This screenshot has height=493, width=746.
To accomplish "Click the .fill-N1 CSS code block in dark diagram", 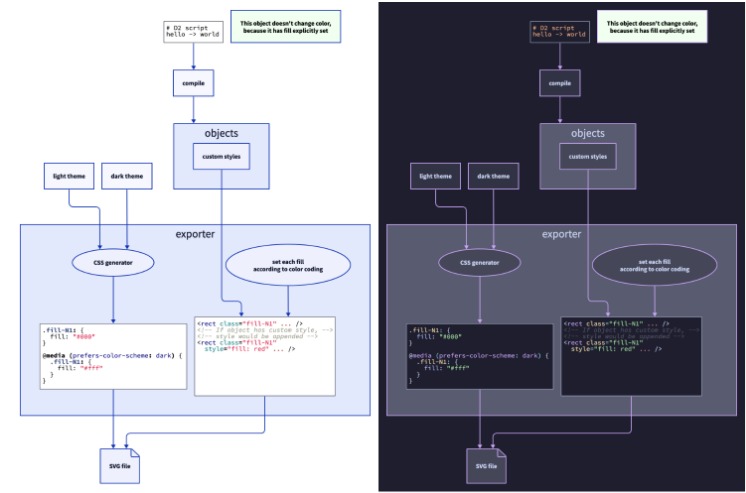I will 480,356.
